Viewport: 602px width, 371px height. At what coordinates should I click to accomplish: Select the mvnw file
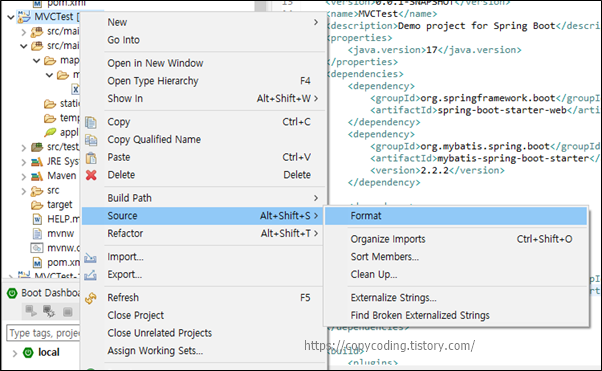53,234
